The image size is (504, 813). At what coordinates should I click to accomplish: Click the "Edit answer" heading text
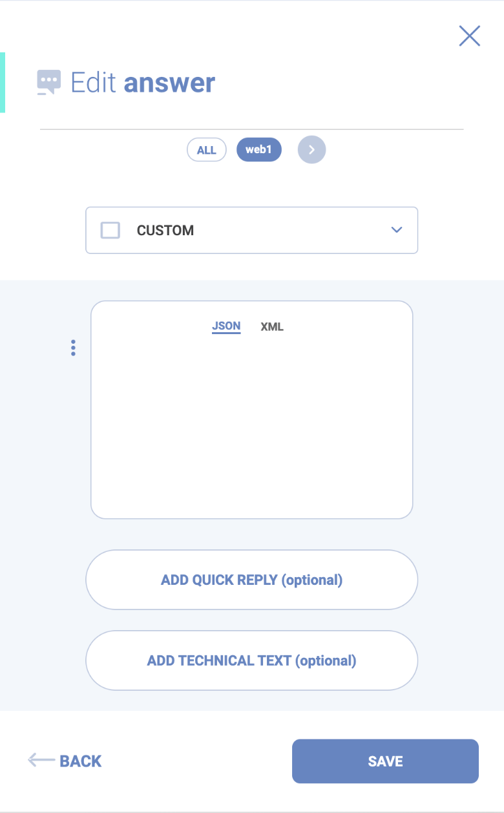point(143,83)
